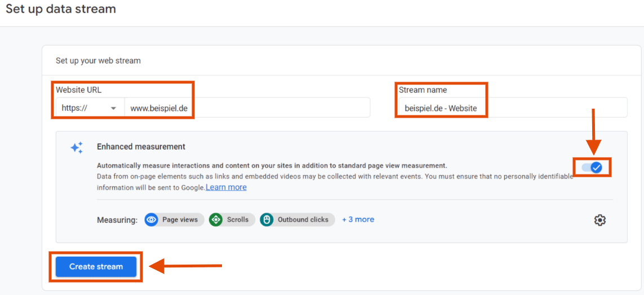644x295 pixels.
Task: Focus the Stream name input field
Action: [x=513, y=108]
